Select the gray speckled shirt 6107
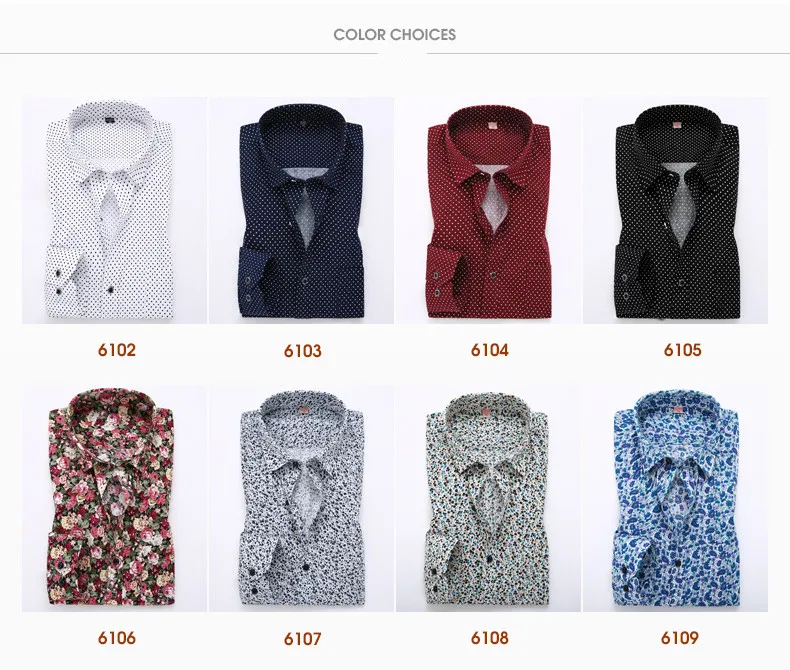The image size is (790, 670). [x=301, y=499]
